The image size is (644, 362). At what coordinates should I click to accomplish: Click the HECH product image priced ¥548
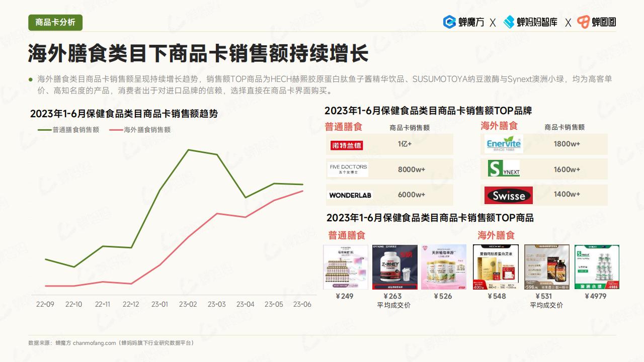point(496,267)
